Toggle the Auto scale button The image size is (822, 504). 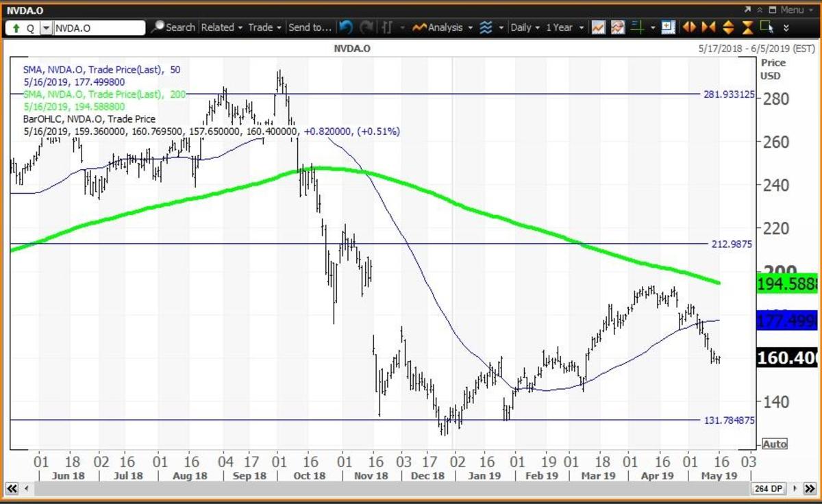[775, 444]
